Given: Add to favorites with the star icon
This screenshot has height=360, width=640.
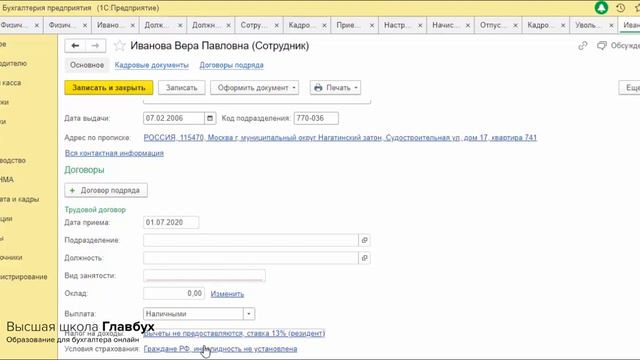Looking at the screenshot, I should [x=119, y=46].
